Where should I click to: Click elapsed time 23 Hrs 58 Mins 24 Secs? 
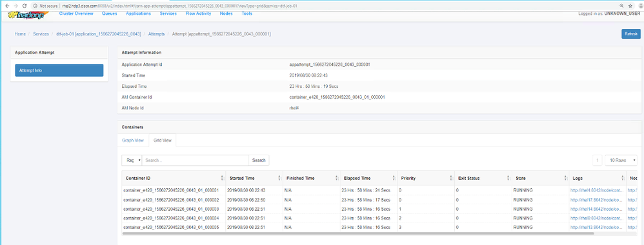pos(366,190)
